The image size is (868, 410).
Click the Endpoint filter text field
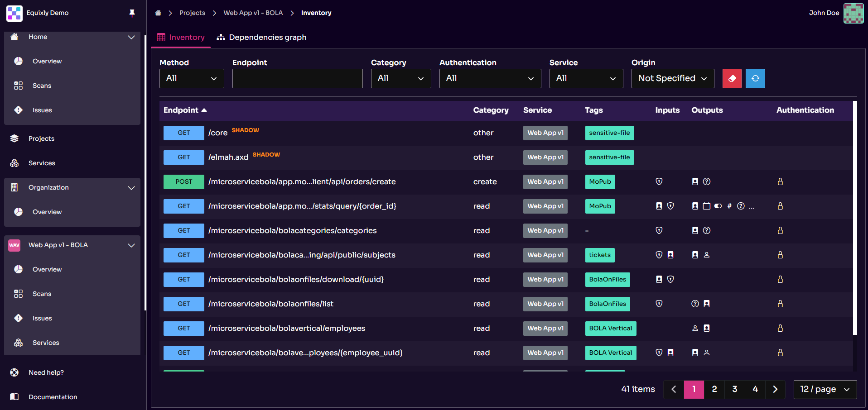tap(297, 78)
